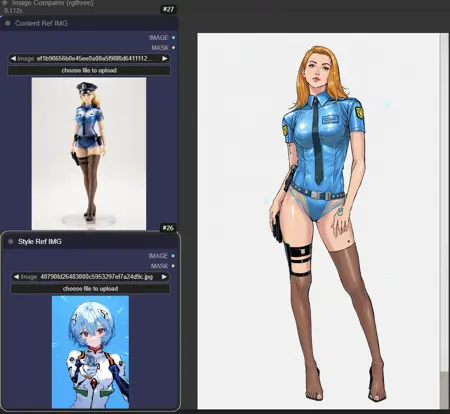Click MASK output port of Content Ref IMG
The height and width of the screenshot is (414, 450).
point(173,48)
